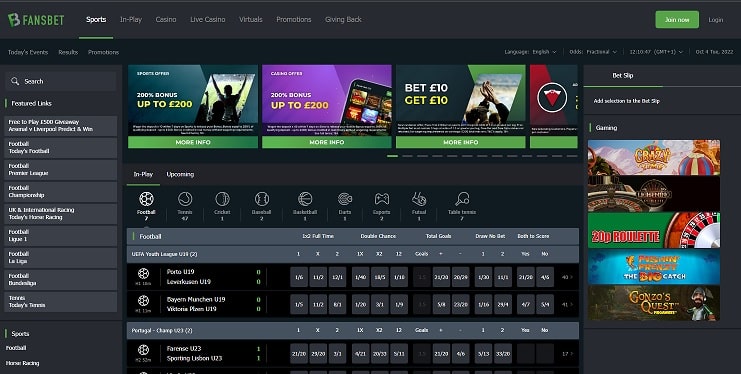Open UK & International Racing link
This screenshot has height=374, width=741.
coord(61,214)
